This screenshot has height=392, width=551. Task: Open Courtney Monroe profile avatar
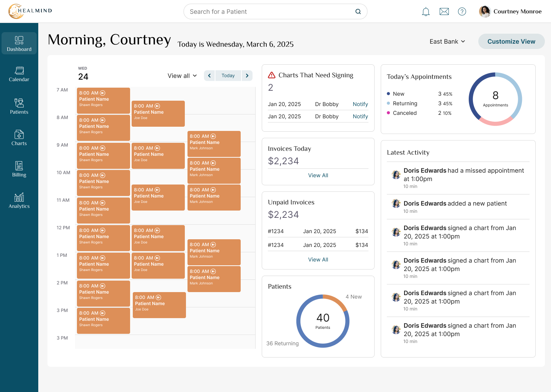coord(485,11)
